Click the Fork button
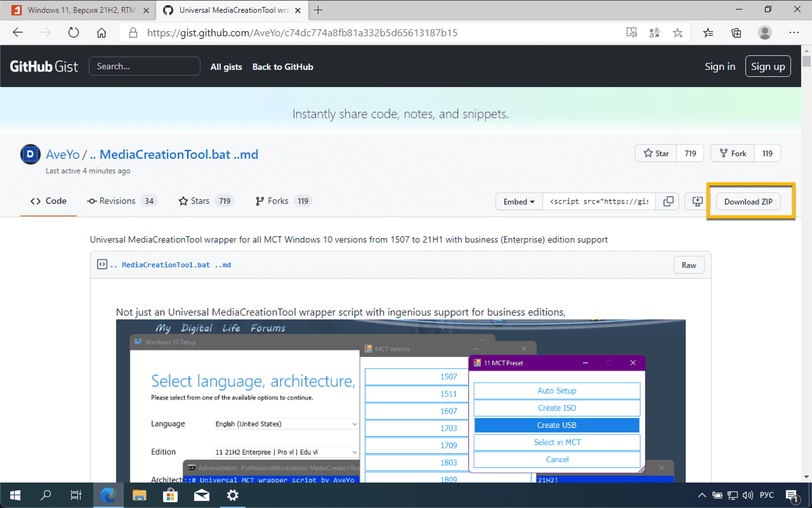This screenshot has width=812, height=508. click(733, 153)
